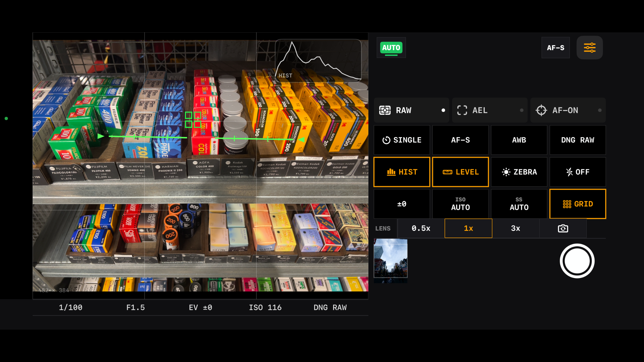Screen dimensions: 644x362
Task: Toggle the flash OFF setting
Action: coord(577,172)
